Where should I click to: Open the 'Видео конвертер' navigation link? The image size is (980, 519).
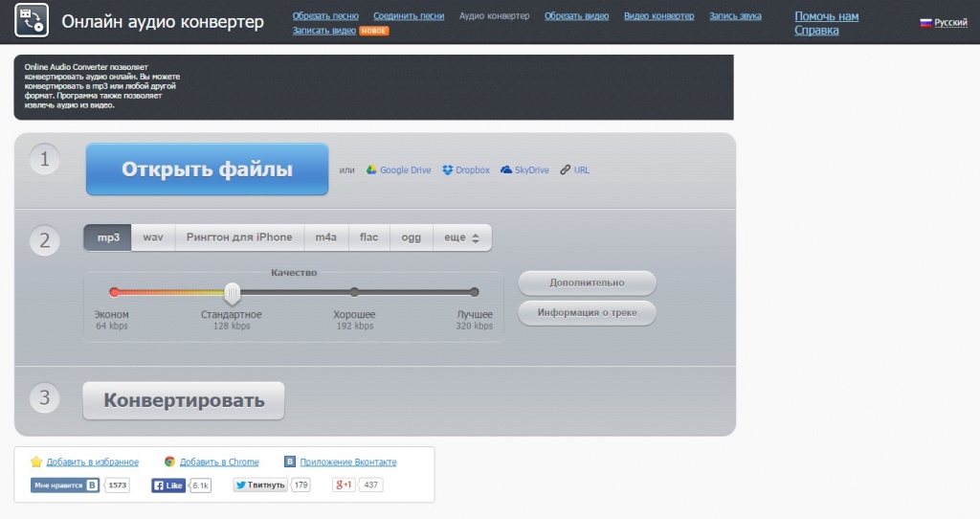coord(659,16)
